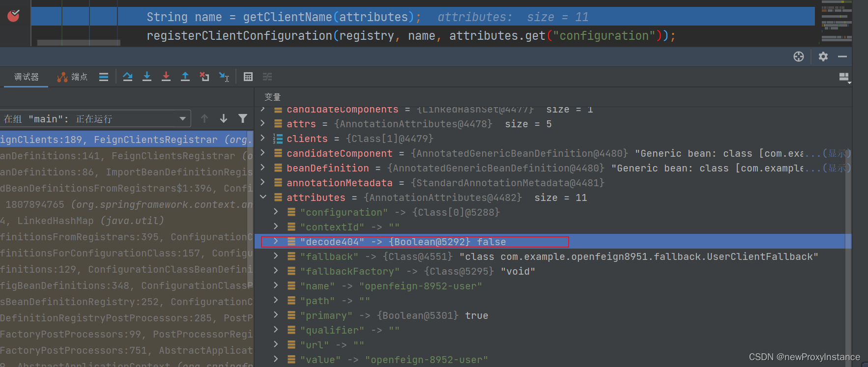Expand the candidateComponent variable node
The image size is (868, 367).
263,153
